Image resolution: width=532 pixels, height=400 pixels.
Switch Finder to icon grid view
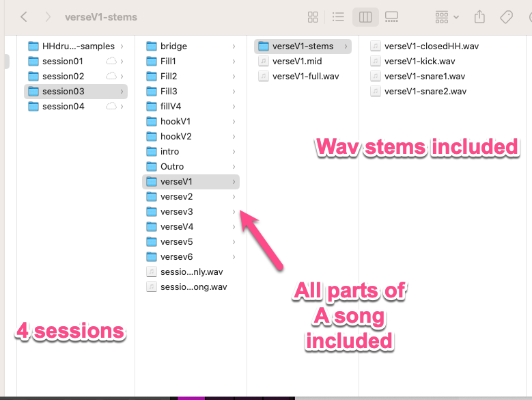(313, 17)
